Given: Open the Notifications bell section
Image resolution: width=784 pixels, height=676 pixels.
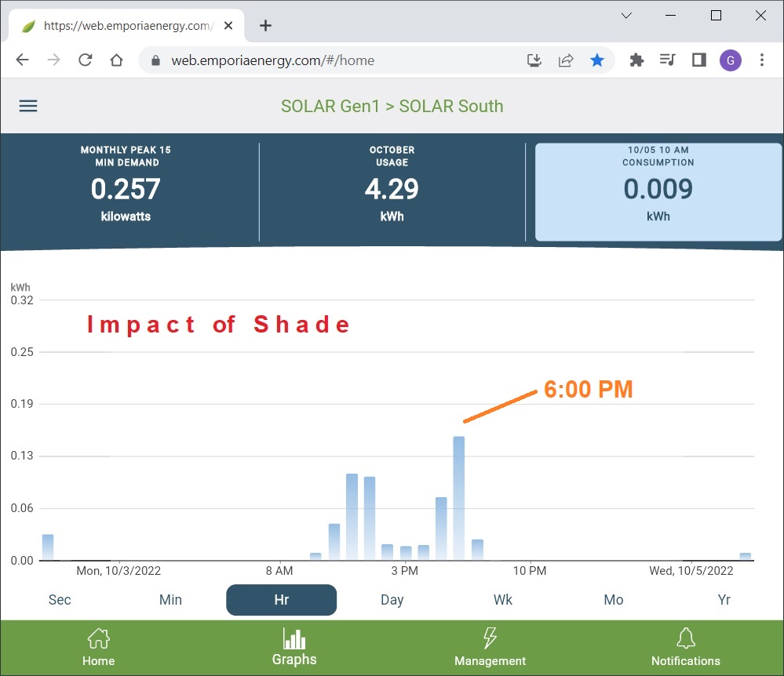Looking at the screenshot, I should pos(685,647).
